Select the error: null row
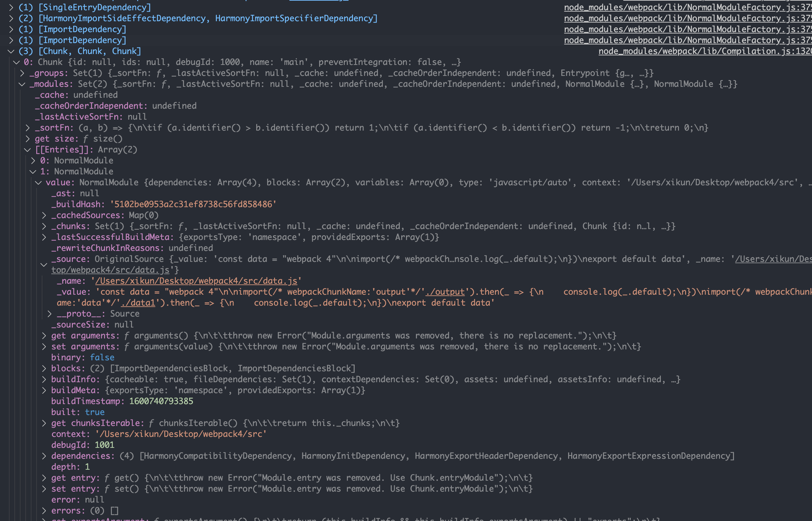The image size is (812, 521). (78, 500)
